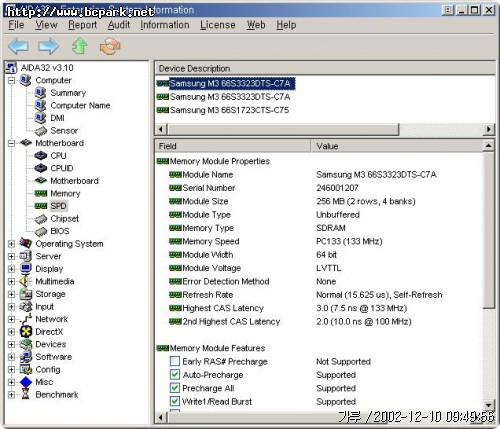Viewport: 500px width, 429px height.
Task: Click the Back arrow toolbar icon
Action: pyautogui.click(x=18, y=46)
